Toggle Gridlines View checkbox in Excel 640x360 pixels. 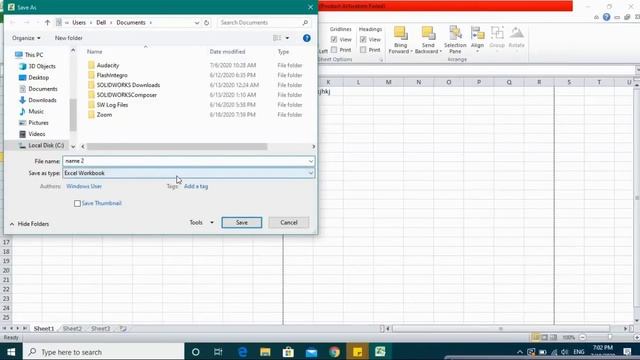[334, 40]
